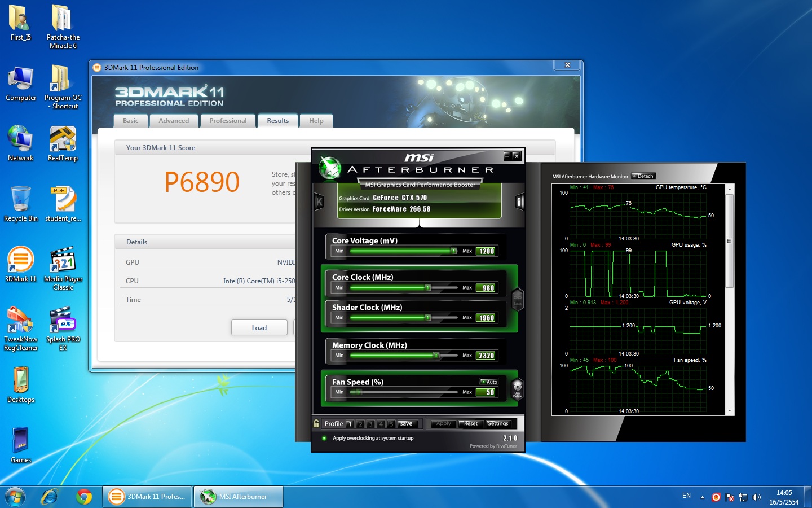Viewport: 812px width, 508px height.
Task: Select the Patcha-the Miracle 6 folder icon
Action: pos(63,27)
